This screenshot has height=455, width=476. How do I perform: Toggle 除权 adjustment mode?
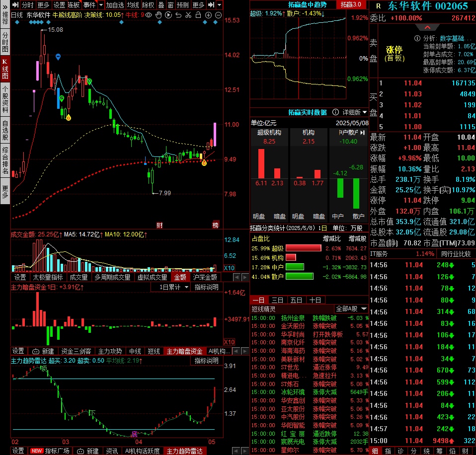click(x=148, y=5)
